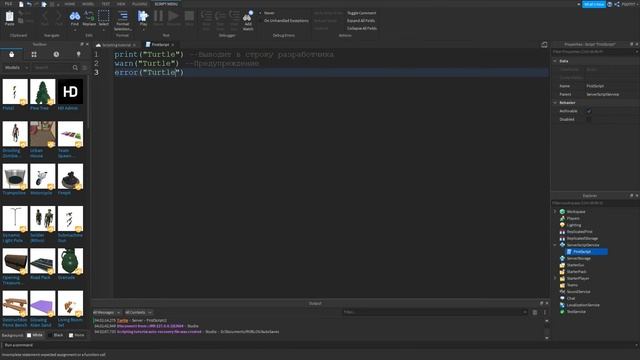The width and height of the screenshot is (640, 360).
Task: Click the What's New button
Action: tap(594, 4)
